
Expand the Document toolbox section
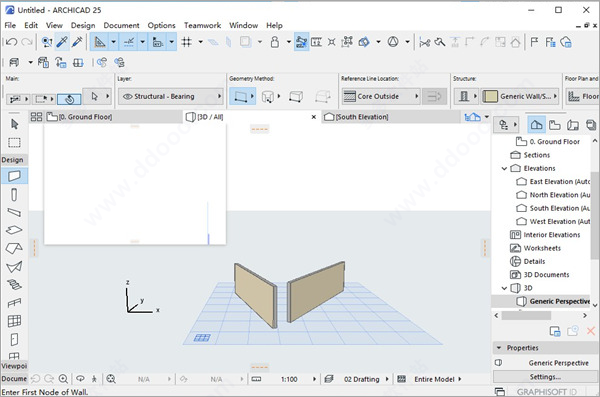[x=14, y=379]
